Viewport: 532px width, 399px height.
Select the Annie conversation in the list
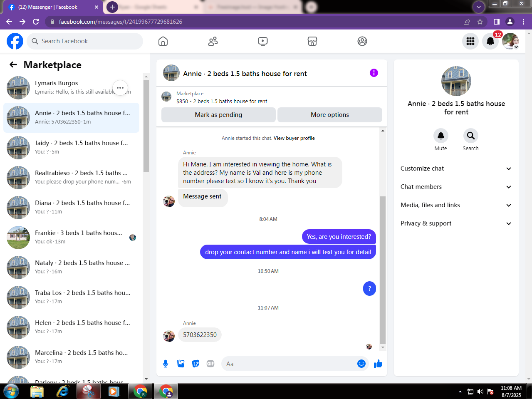click(x=72, y=118)
